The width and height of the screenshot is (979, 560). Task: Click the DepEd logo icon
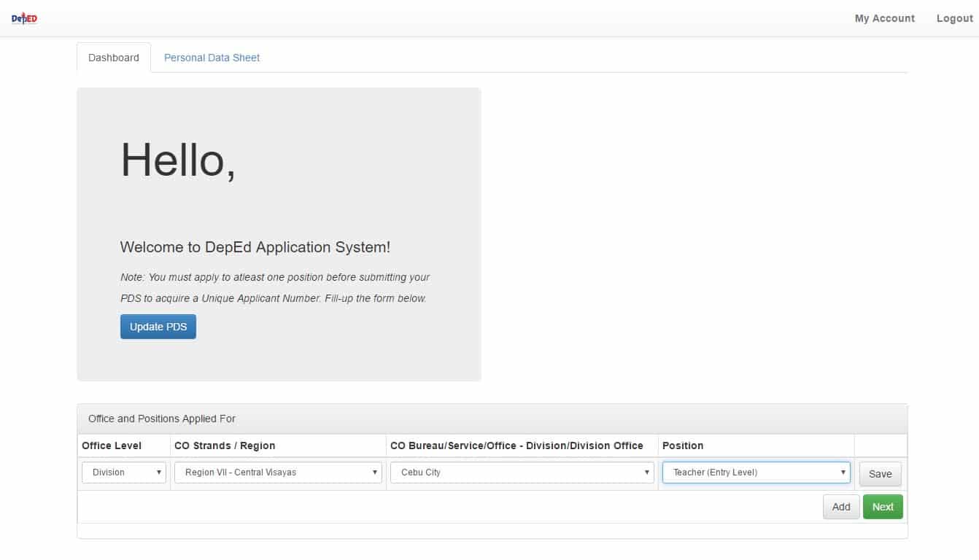pyautogui.click(x=24, y=18)
